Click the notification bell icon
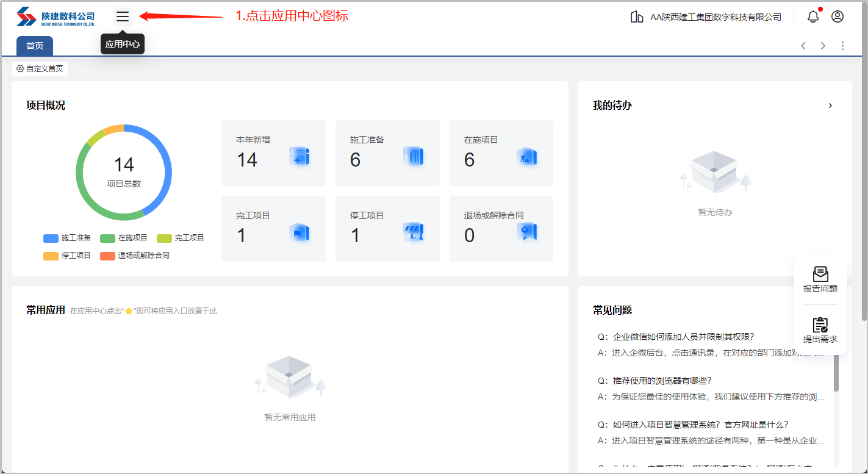The width and height of the screenshot is (868, 474). click(x=812, y=16)
